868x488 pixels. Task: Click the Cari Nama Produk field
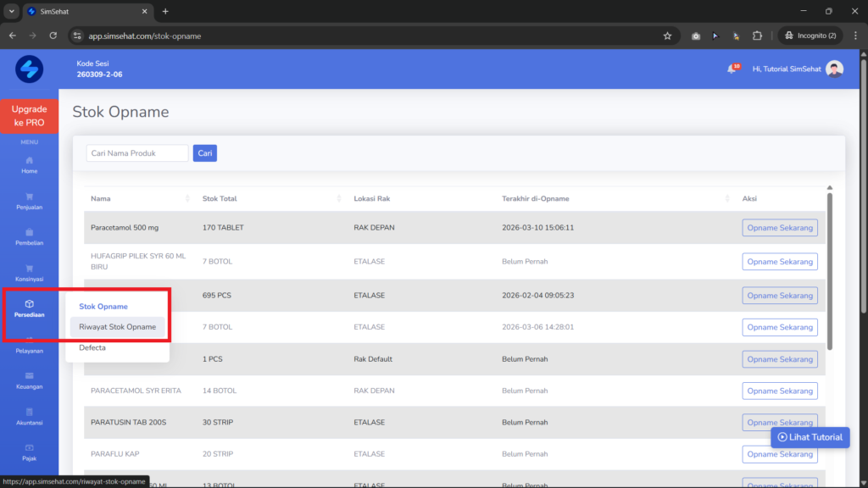[137, 153]
